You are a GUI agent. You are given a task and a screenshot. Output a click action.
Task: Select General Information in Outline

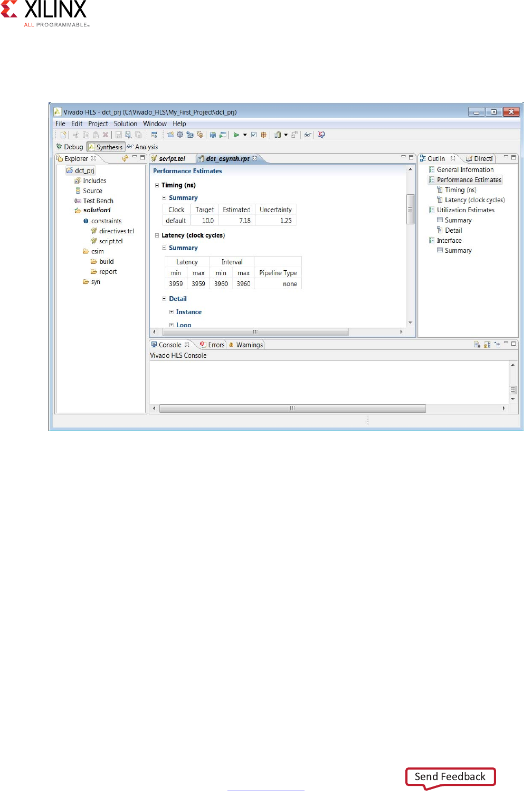[x=461, y=170]
